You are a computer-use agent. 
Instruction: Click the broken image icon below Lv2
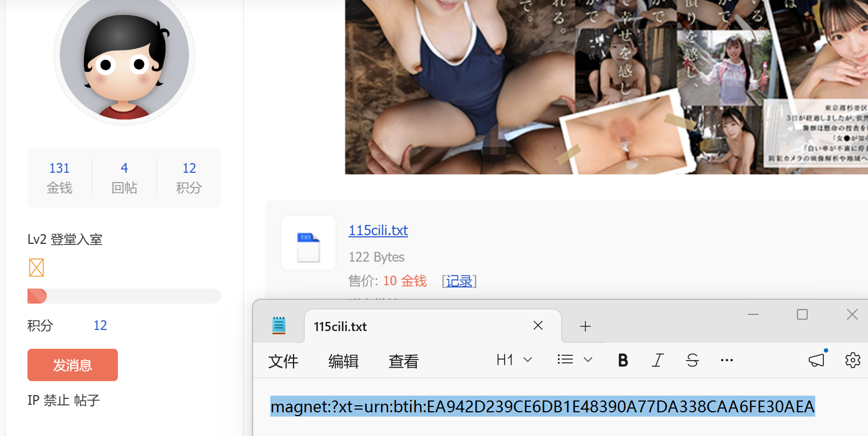click(x=37, y=268)
